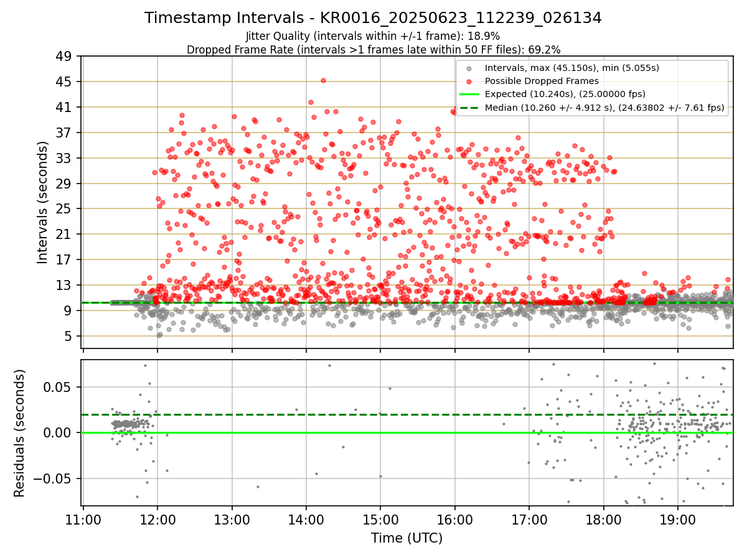Click the 15:00 x-axis tick label
This screenshot has height=560, width=747.
click(380, 520)
